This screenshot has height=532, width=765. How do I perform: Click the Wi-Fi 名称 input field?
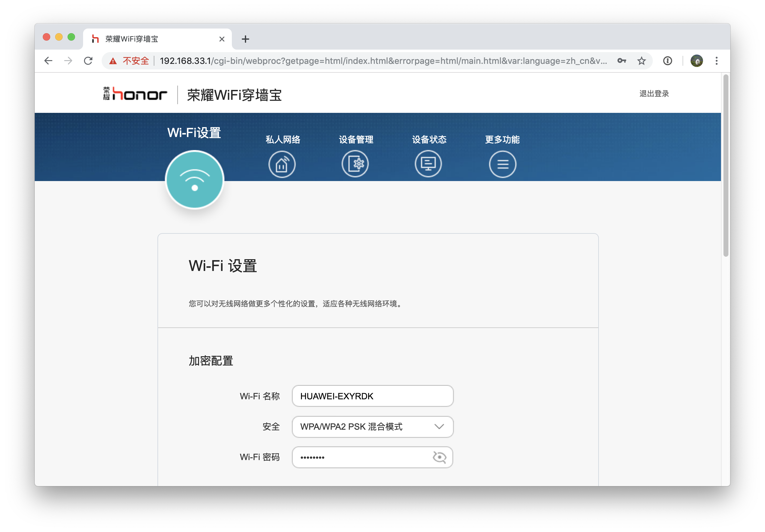click(373, 396)
